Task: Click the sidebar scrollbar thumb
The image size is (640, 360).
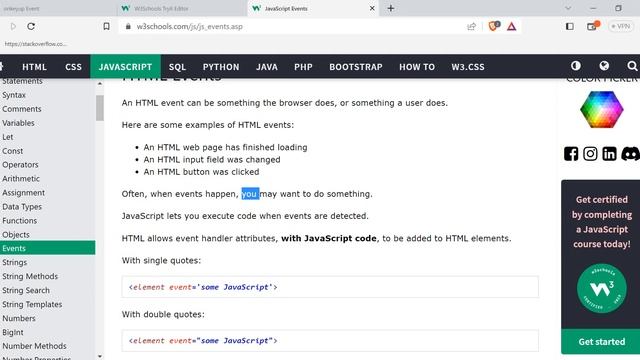Action: (100, 108)
